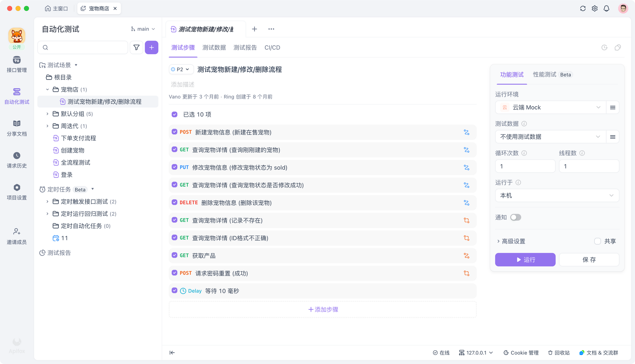This screenshot has width=635, height=364.
Task: Click the refresh sync icon
Action: [583, 9]
